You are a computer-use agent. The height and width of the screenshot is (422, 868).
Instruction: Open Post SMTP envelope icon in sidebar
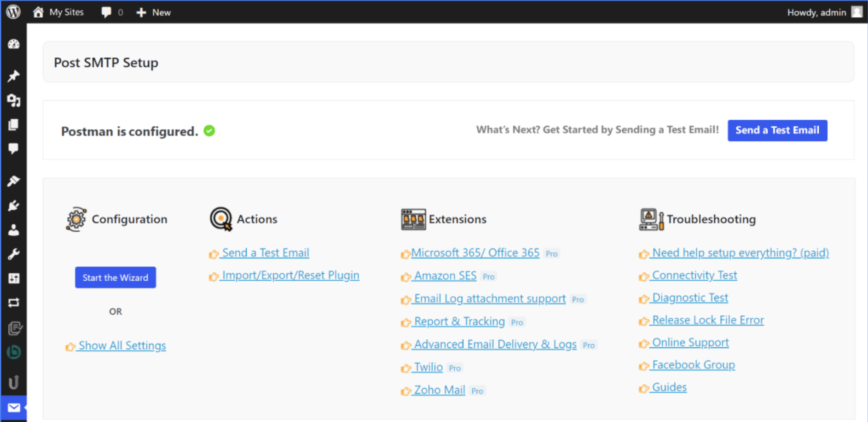(14, 408)
